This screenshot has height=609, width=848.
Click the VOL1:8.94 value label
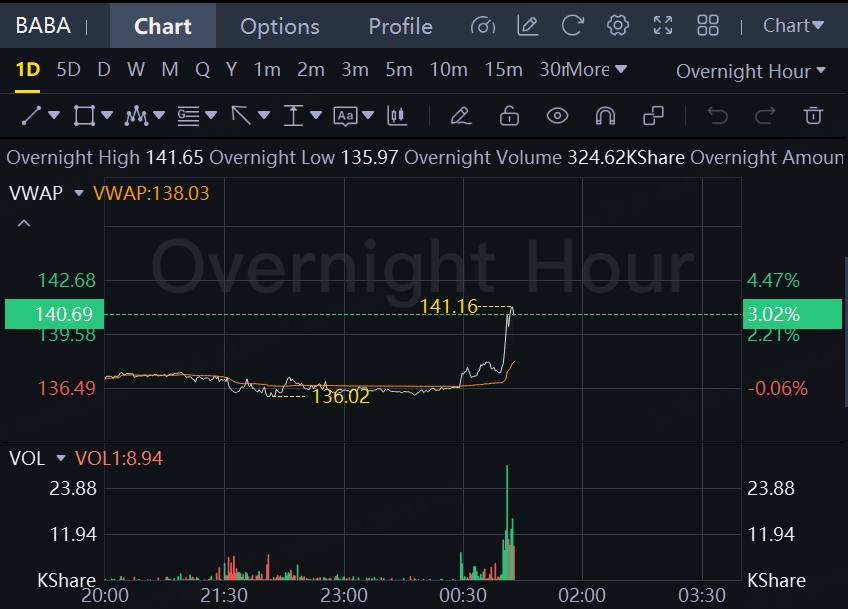coord(118,459)
